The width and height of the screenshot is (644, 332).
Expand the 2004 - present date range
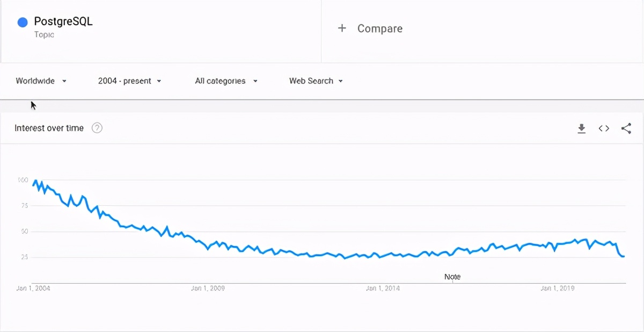click(x=129, y=81)
